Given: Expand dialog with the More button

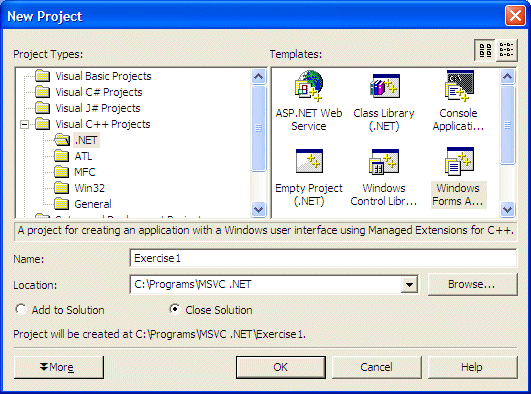Looking at the screenshot, I should click(59, 367).
